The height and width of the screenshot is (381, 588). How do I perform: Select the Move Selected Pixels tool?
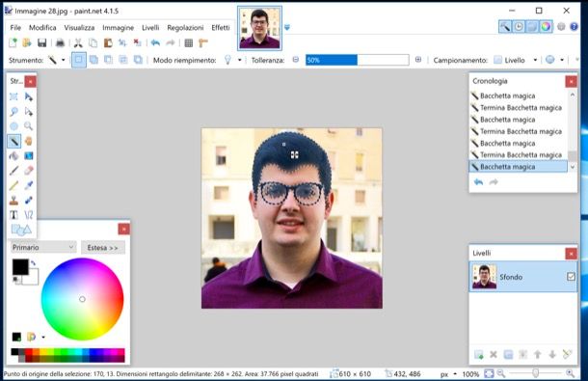[29, 96]
